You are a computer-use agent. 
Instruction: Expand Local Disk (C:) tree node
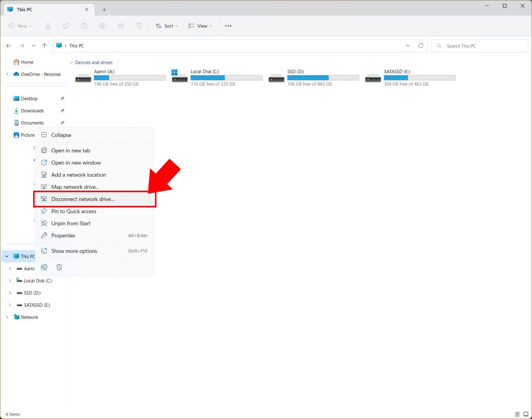coord(10,281)
